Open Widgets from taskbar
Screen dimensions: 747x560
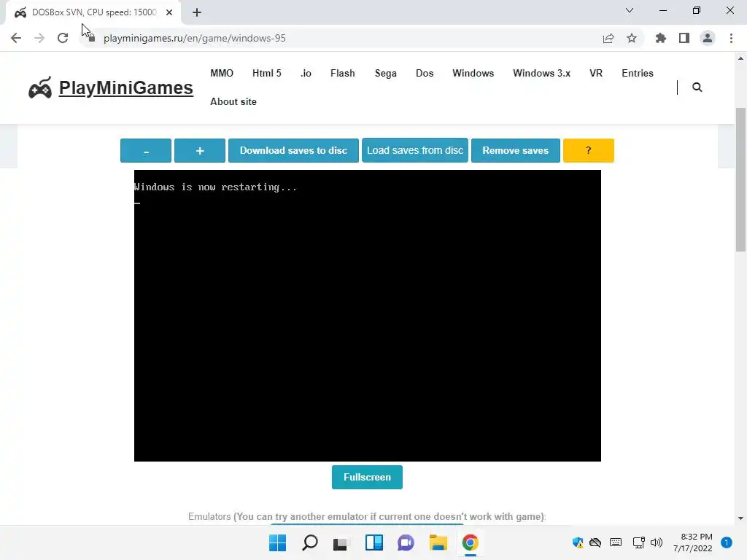point(374,542)
